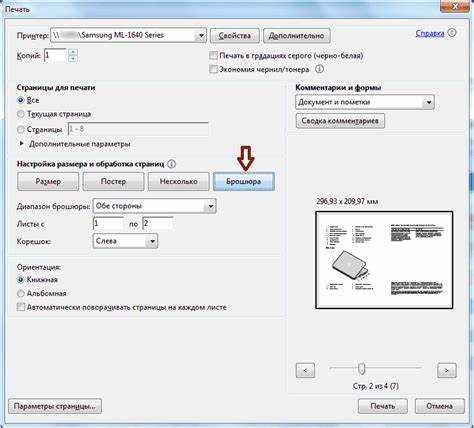The width and height of the screenshot is (474, 428).
Task: Open the Справка help link
Action: tap(430, 33)
